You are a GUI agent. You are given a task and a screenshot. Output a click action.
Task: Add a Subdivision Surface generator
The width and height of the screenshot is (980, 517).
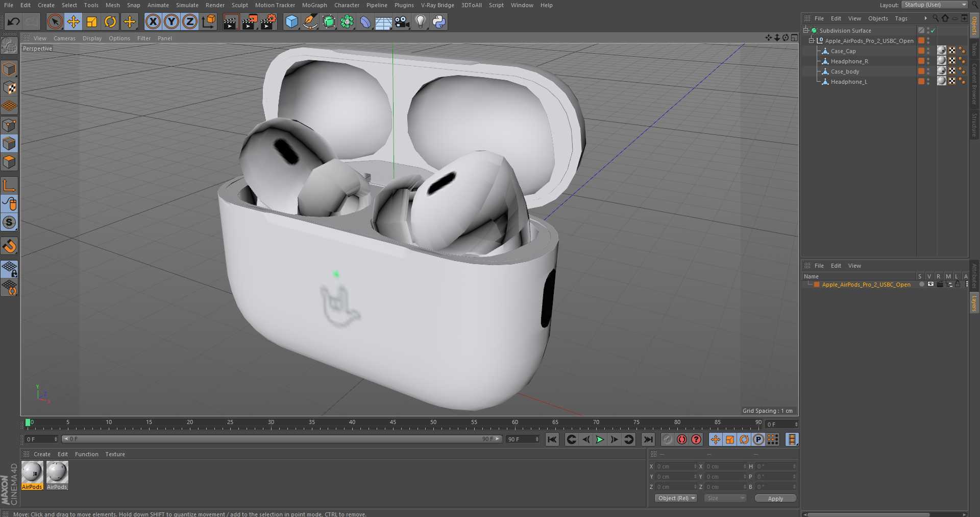click(x=329, y=21)
